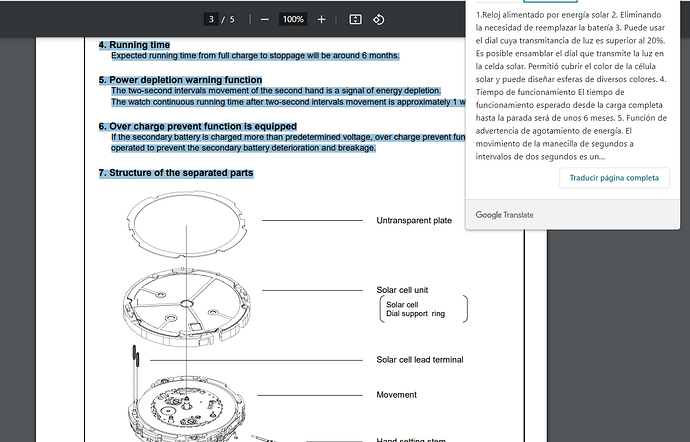Click the solar cell unit drawing

tap(187, 307)
